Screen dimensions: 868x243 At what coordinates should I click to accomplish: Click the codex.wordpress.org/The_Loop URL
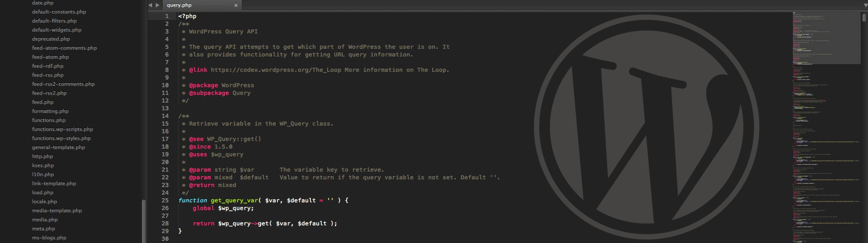276,70
